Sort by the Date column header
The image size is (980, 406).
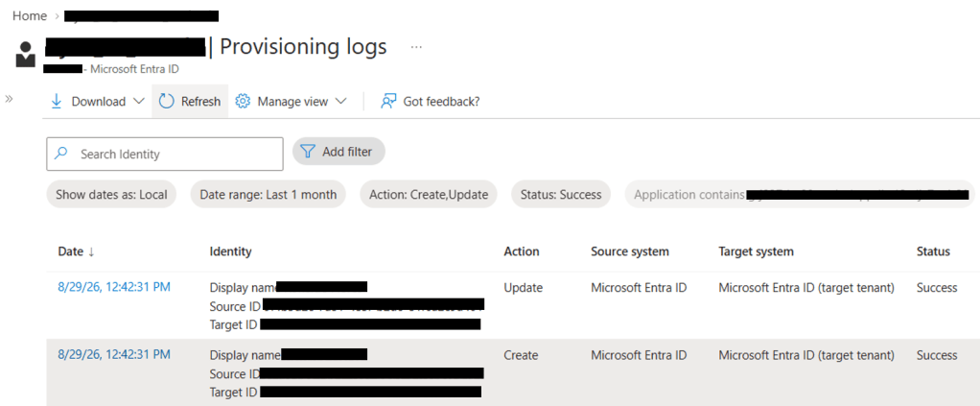click(x=77, y=251)
